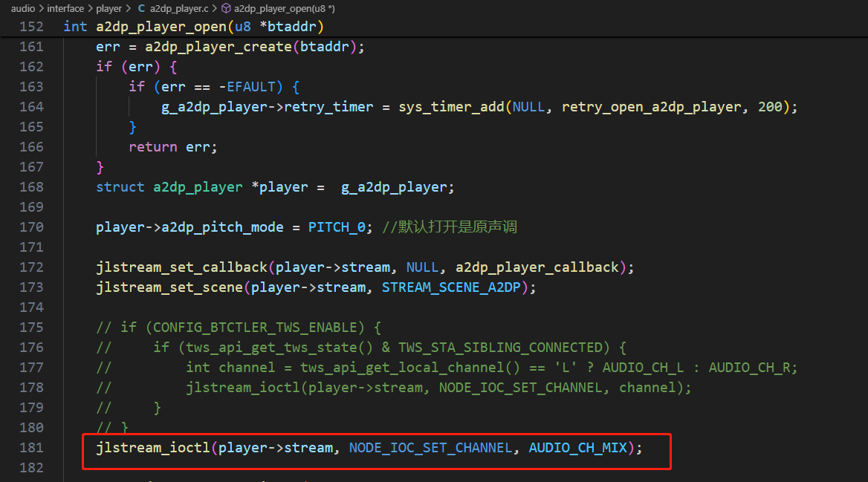Click the 'PITCH_0' constant
The width and height of the screenshot is (868, 482).
coord(337,227)
